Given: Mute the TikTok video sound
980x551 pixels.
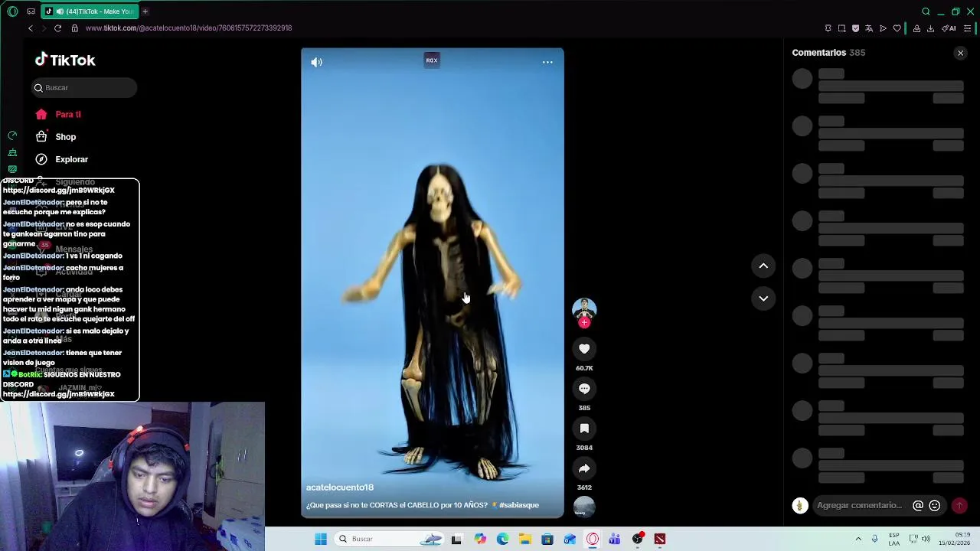Looking at the screenshot, I should click(x=316, y=62).
